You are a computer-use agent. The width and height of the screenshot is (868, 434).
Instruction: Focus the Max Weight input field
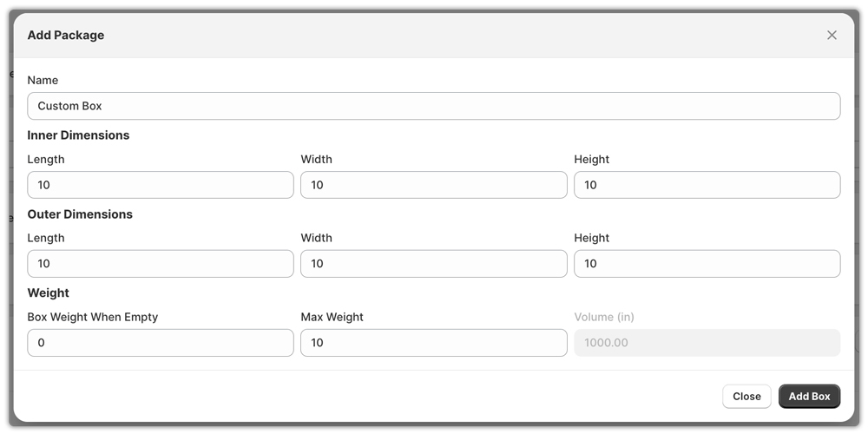click(433, 343)
